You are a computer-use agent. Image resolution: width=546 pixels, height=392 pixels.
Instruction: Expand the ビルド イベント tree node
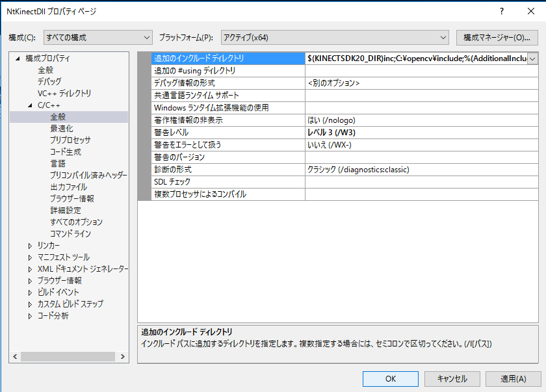[30, 293]
